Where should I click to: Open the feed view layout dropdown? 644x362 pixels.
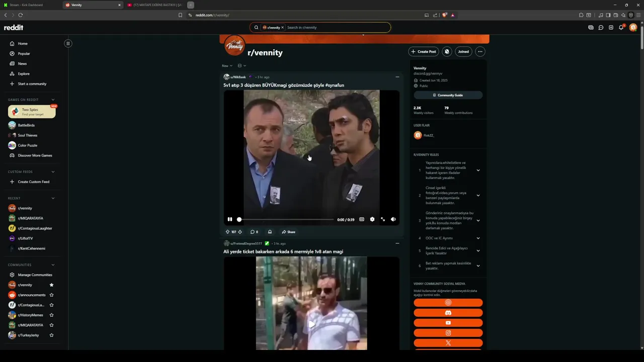click(x=242, y=66)
